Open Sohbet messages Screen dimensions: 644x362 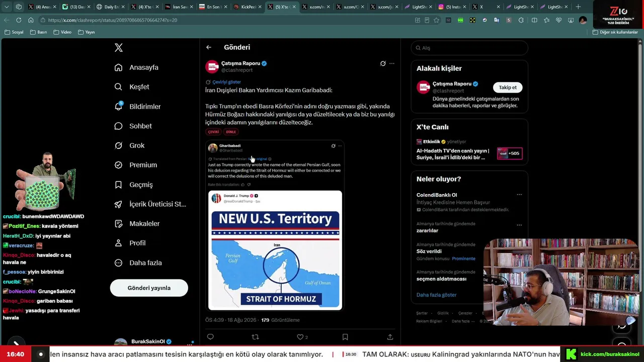click(x=133, y=126)
